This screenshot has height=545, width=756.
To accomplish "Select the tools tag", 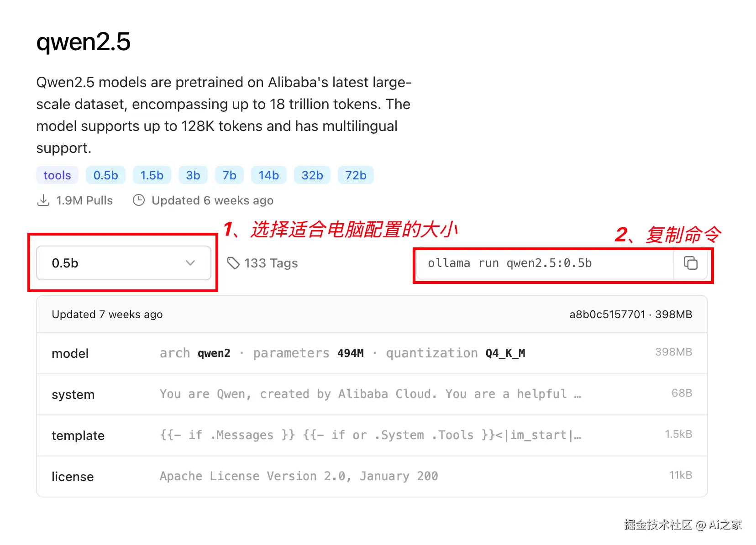I will [57, 175].
